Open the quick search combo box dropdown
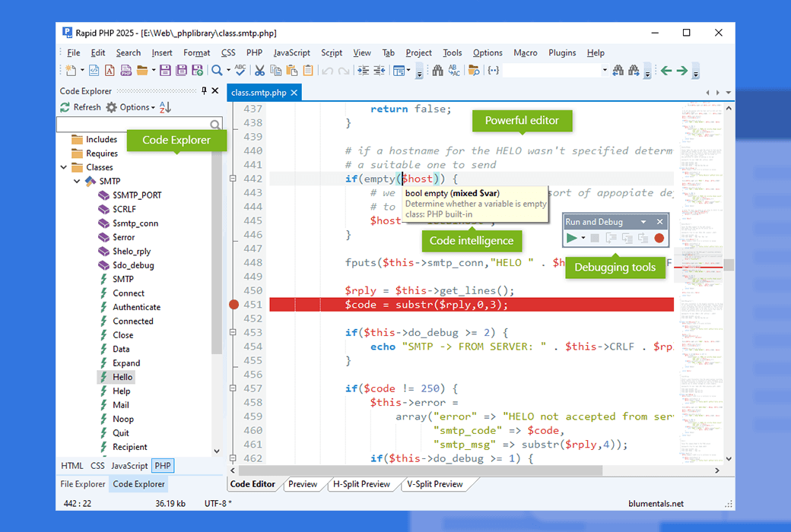This screenshot has width=791, height=532. (x=605, y=71)
